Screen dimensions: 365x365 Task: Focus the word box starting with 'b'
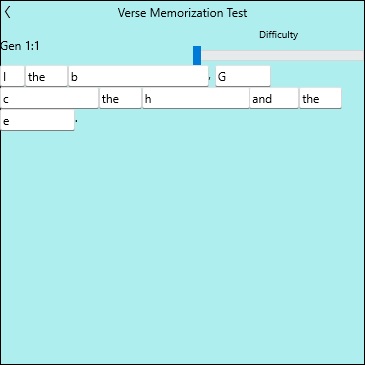(138, 76)
